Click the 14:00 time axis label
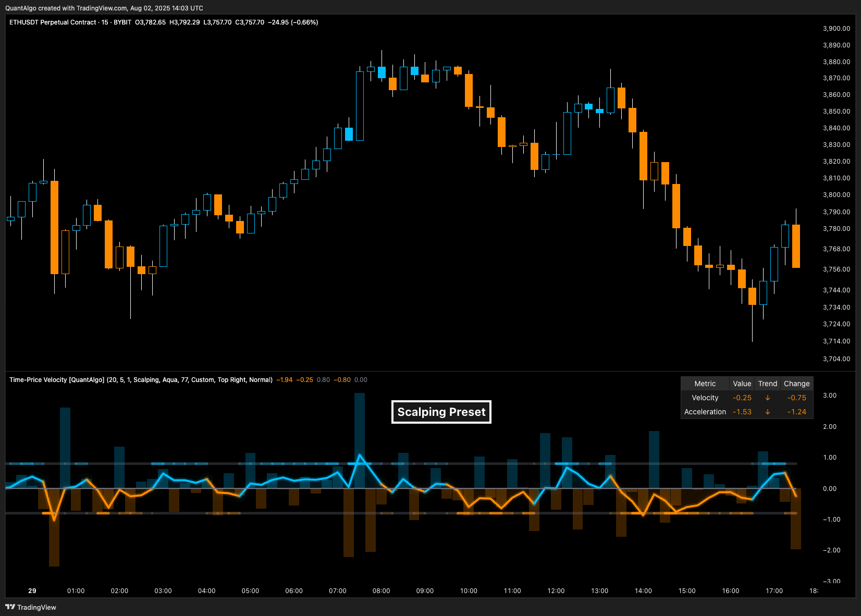The width and height of the screenshot is (861, 616). pos(643,591)
